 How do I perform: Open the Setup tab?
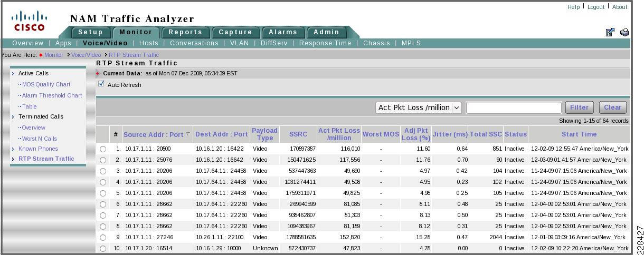90,32
